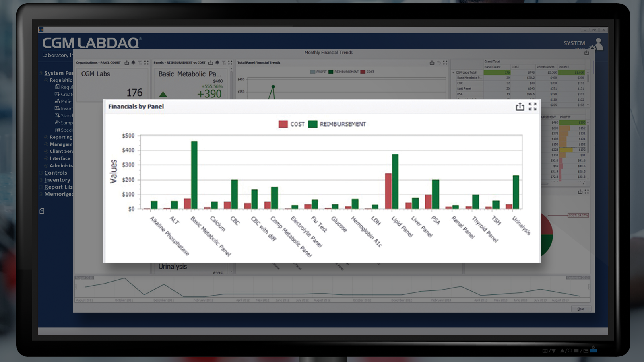This screenshot has width=644, height=362.
Task: Click the Lipid Panel cost bar
Action: point(388,191)
